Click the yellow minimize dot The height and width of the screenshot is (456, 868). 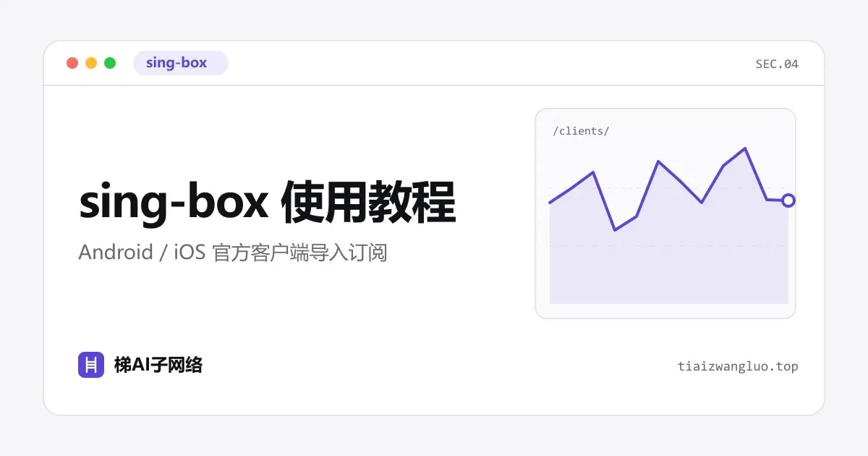click(x=91, y=63)
